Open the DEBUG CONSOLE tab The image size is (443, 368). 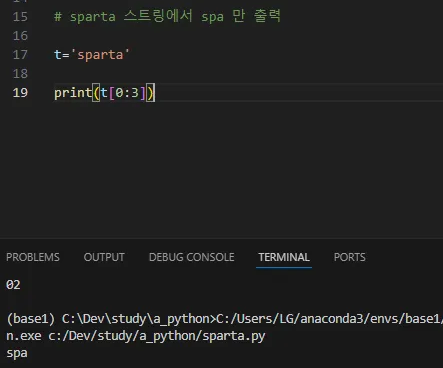tap(191, 257)
